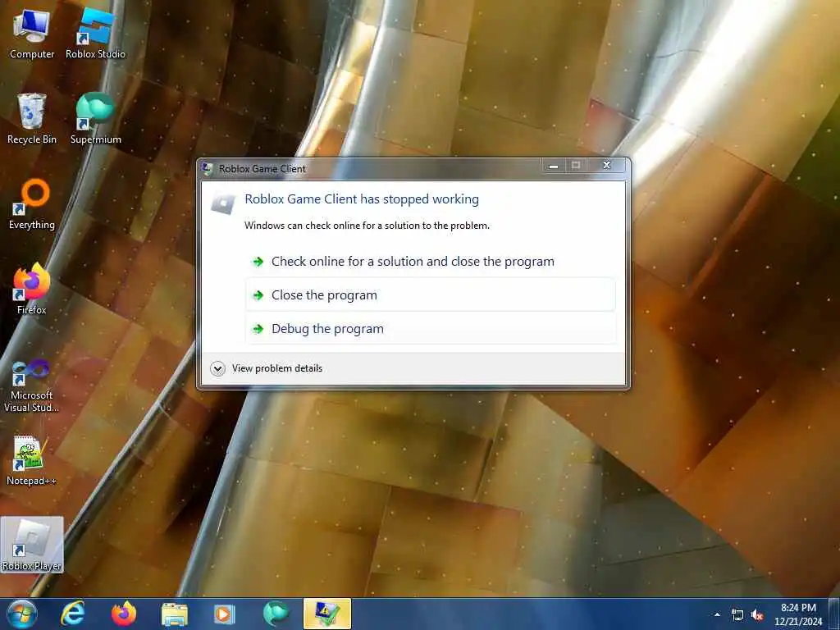This screenshot has width=840, height=630.
Task: Open the Computer desktop icon
Action: pyautogui.click(x=32, y=33)
